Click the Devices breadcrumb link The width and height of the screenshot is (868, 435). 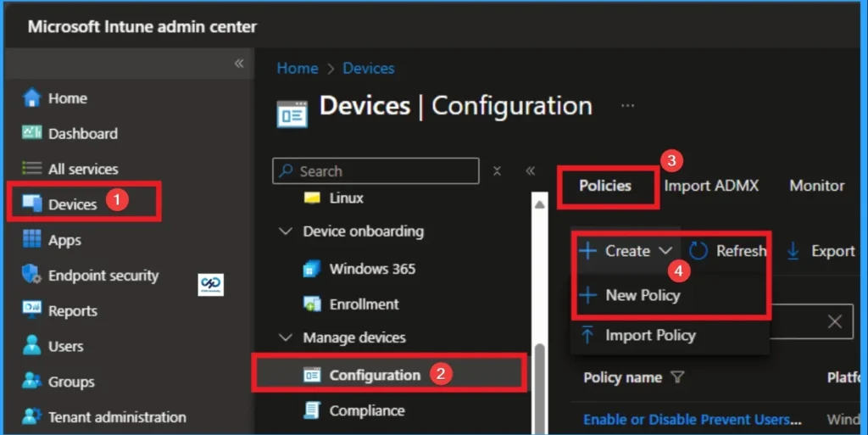369,68
